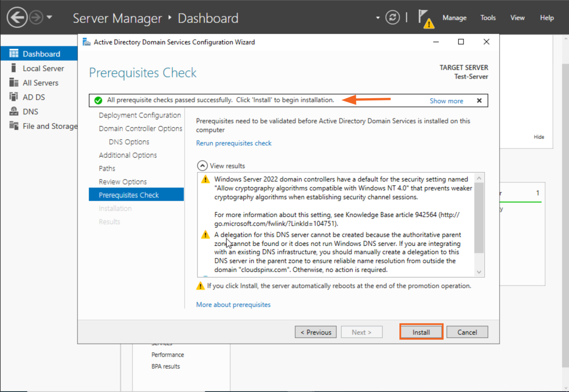Image resolution: width=569 pixels, height=392 pixels.
Task: Go to the Deployment Configuration step
Action: click(x=140, y=115)
